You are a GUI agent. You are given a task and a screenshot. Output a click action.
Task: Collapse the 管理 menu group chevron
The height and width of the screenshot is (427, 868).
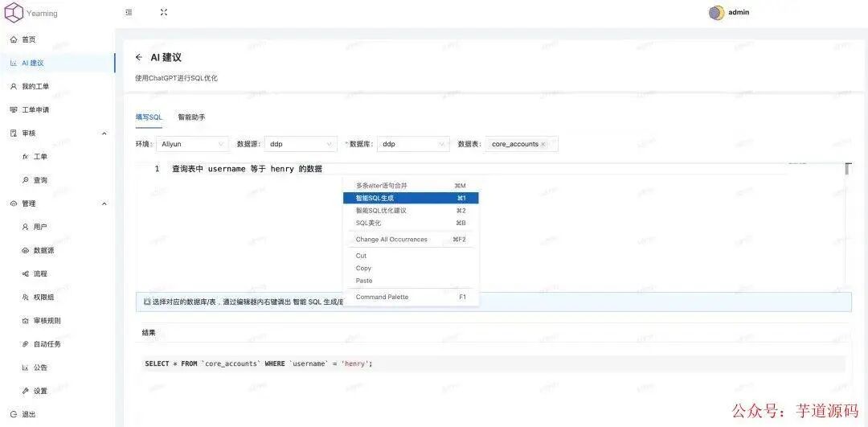point(104,203)
